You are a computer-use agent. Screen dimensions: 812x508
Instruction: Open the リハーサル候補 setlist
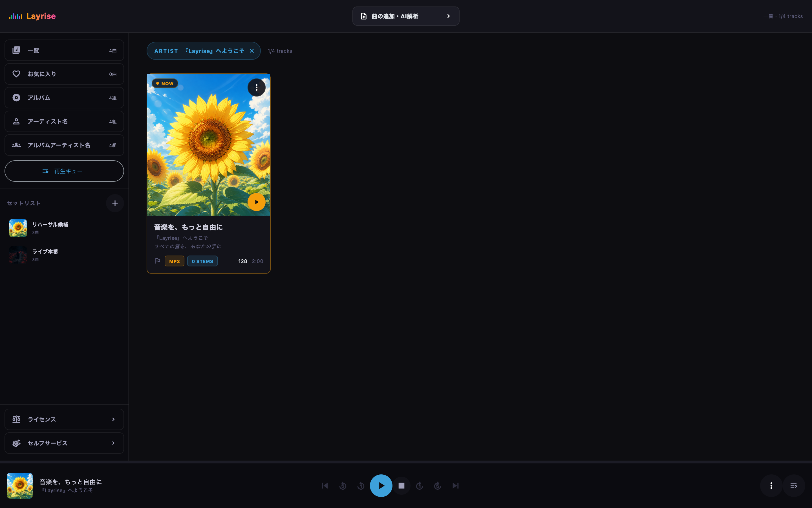click(64, 228)
